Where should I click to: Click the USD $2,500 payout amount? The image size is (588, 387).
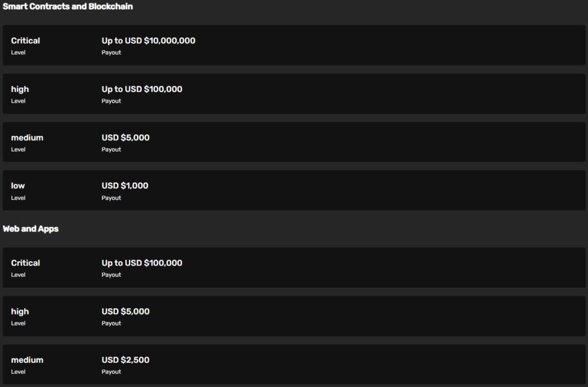click(x=126, y=360)
